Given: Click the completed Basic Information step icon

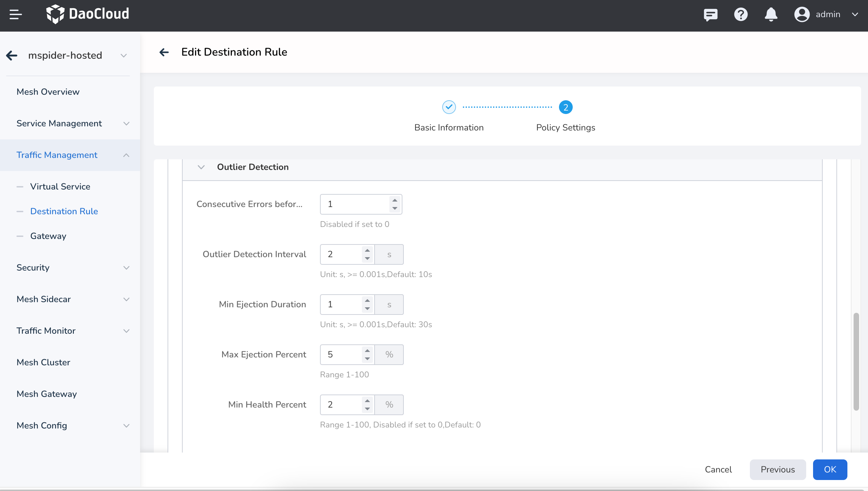Looking at the screenshot, I should tap(449, 107).
